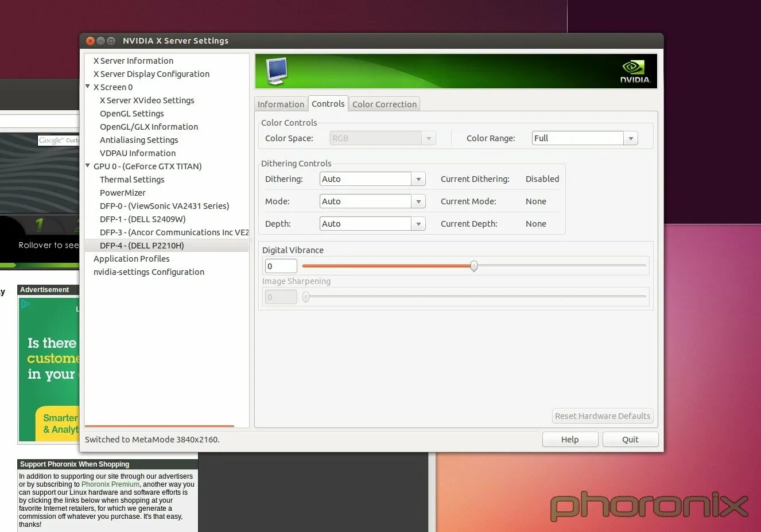This screenshot has height=532, width=761.
Task: Click the Image Sharpening value field
Action: pyautogui.click(x=281, y=297)
